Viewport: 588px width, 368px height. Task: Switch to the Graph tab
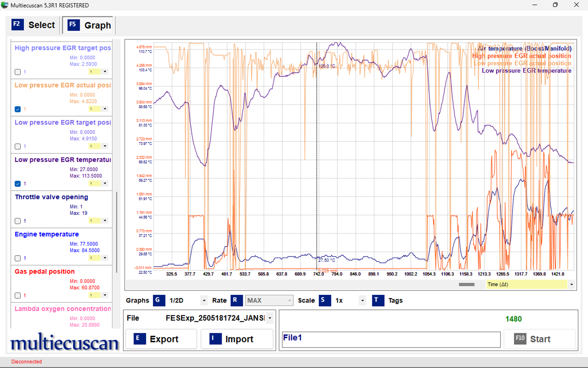pos(88,25)
